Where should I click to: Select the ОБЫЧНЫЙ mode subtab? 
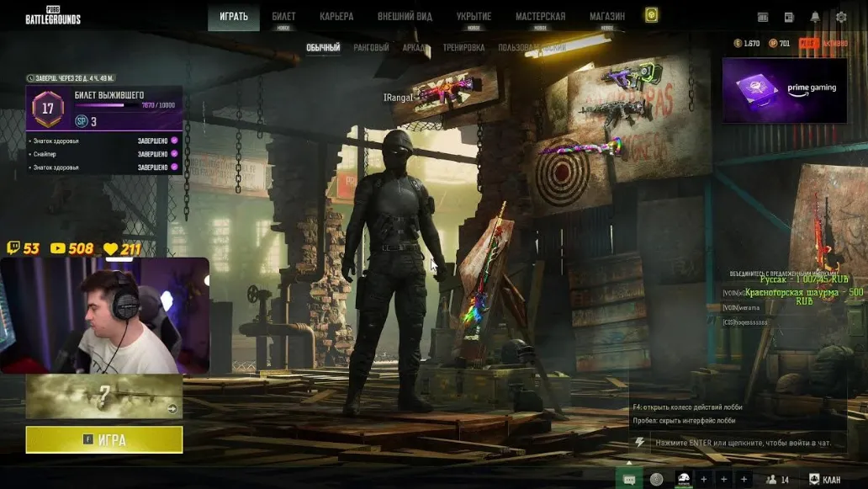323,48
